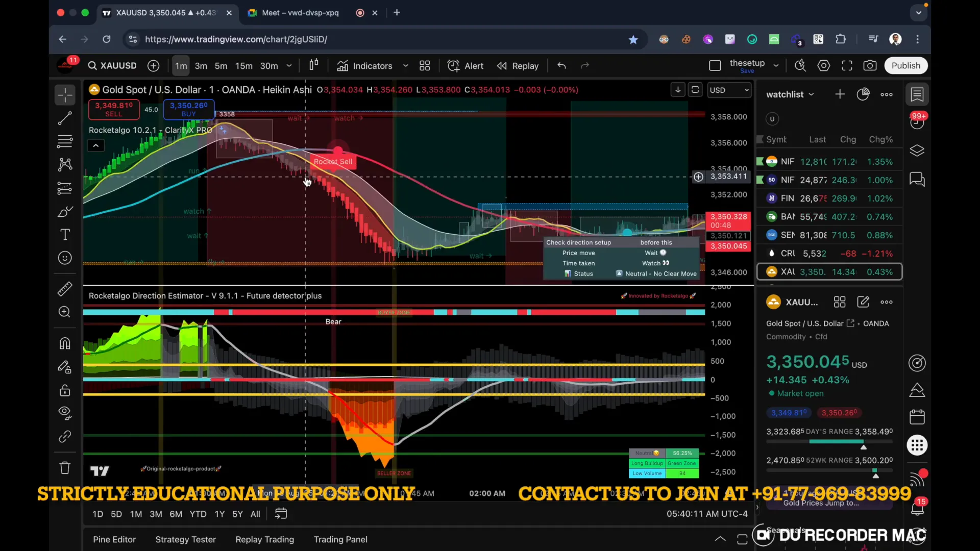Expand bottom panel with up chevron

(x=720, y=539)
